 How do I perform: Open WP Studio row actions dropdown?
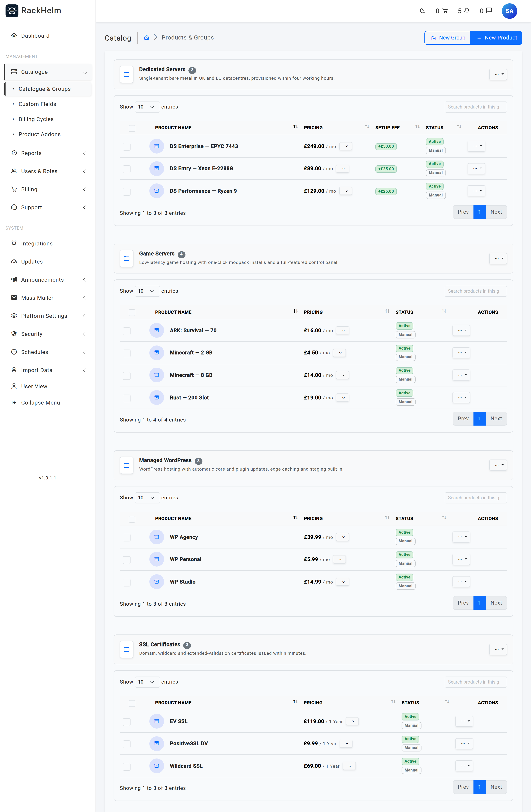(461, 581)
